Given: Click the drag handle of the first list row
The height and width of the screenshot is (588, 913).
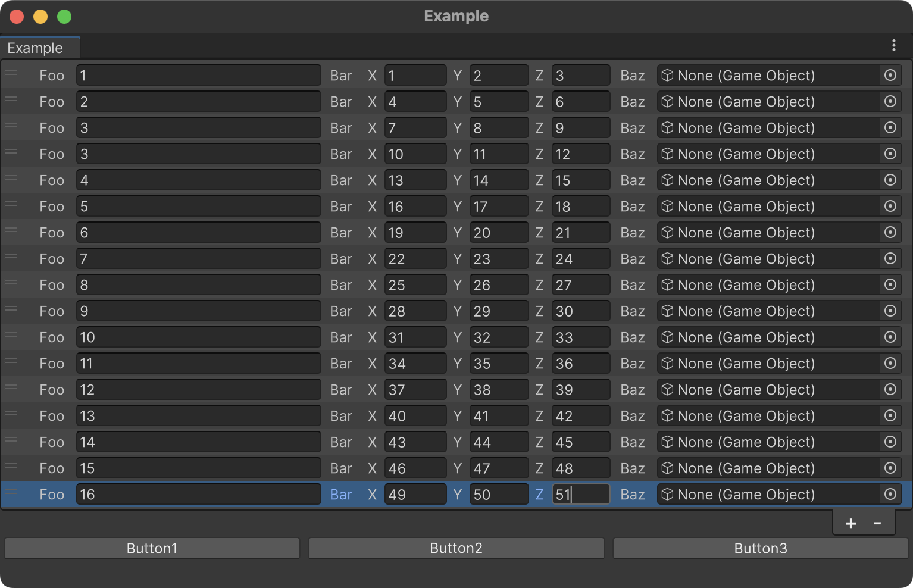Looking at the screenshot, I should [10, 75].
